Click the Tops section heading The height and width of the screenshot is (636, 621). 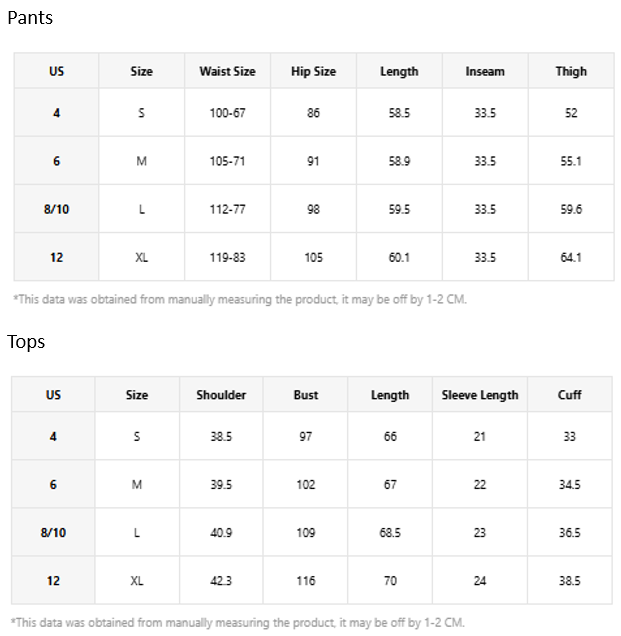coord(26,342)
